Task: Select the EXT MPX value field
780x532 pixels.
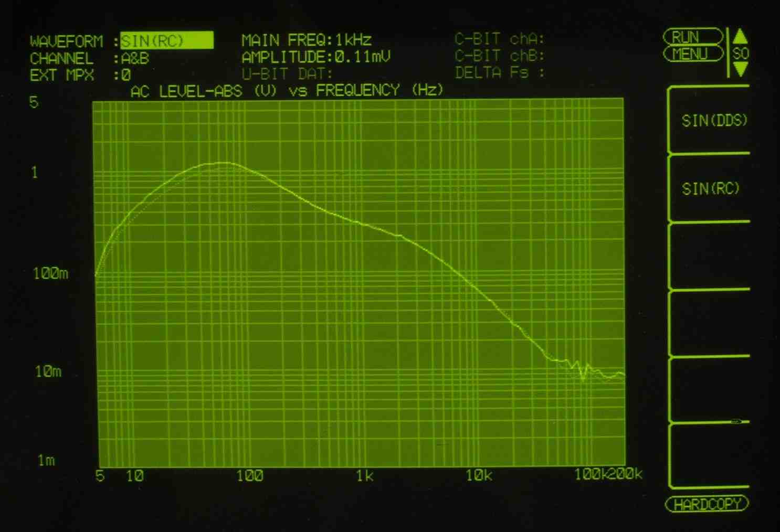Action: click(126, 75)
